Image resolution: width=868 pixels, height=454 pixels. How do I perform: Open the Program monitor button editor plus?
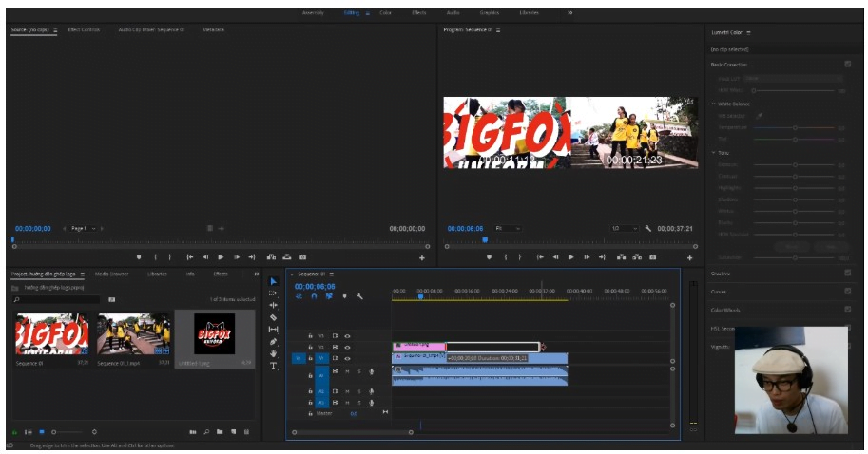tap(690, 257)
